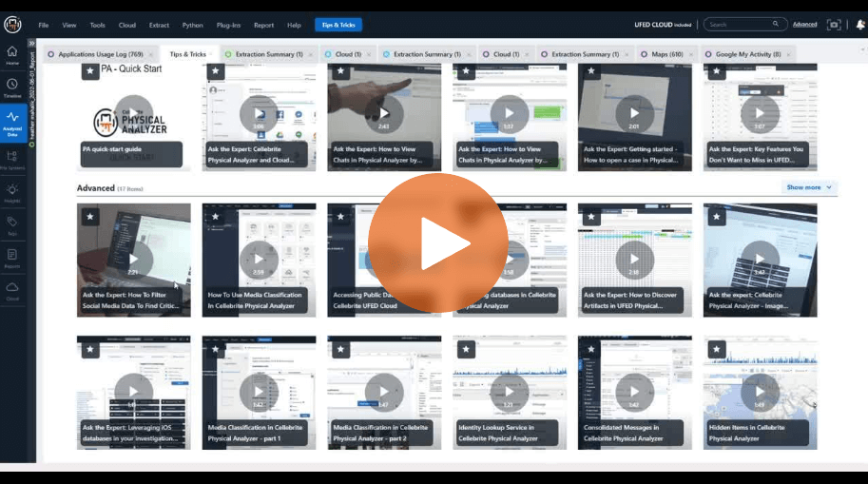This screenshot has height=484, width=868.
Task: Focus the Search input field
Action: 745,25
